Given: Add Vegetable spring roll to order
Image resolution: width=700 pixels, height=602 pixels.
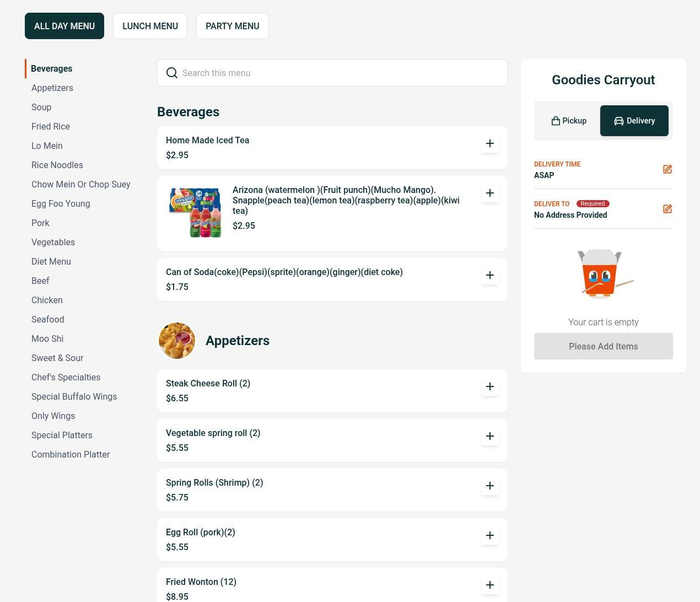Looking at the screenshot, I should [489, 437].
